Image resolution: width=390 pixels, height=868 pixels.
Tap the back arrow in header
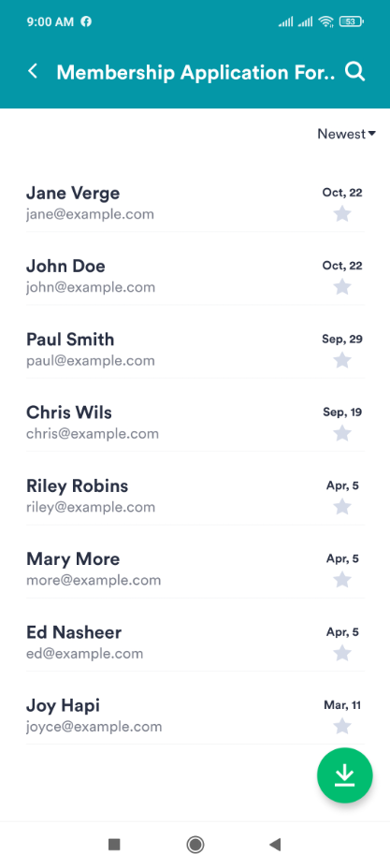33,71
